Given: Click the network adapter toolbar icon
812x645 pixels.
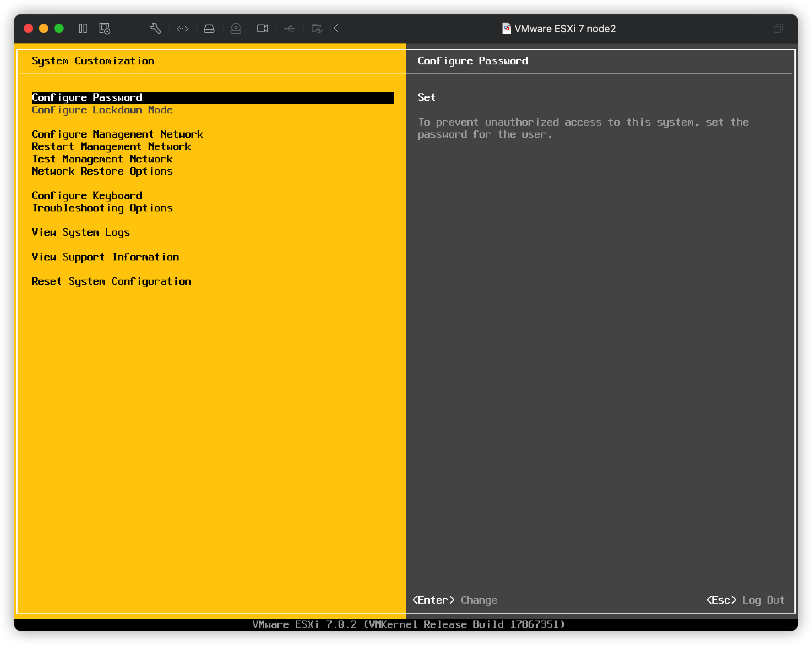Looking at the screenshot, I should pos(183,28).
